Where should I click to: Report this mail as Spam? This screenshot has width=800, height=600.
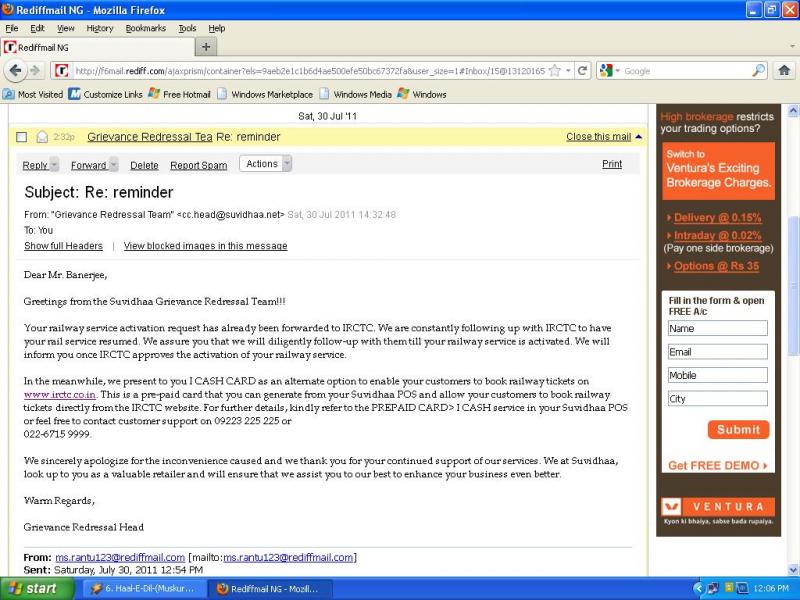point(198,165)
